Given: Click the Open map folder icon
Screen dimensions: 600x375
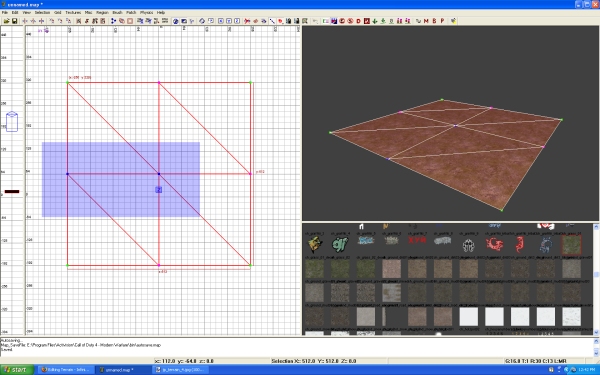Looking at the screenshot, I should click(x=7, y=21).
